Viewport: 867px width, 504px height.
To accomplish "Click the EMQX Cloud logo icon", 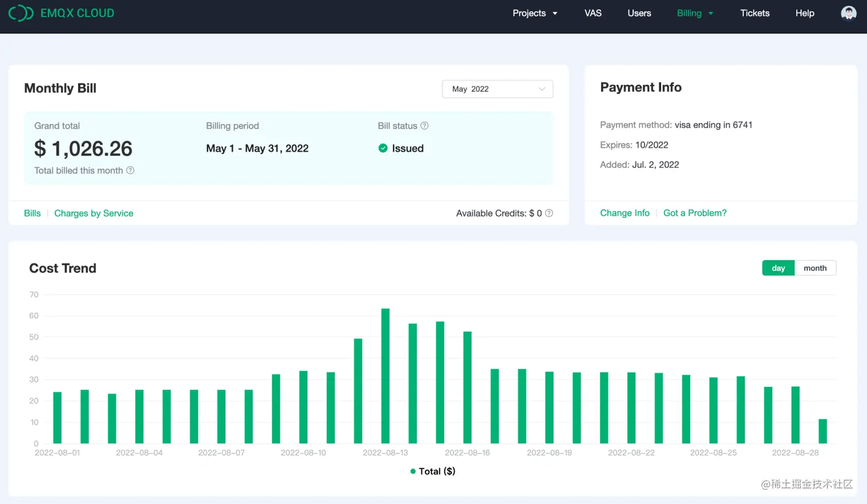I will [21, 13].
